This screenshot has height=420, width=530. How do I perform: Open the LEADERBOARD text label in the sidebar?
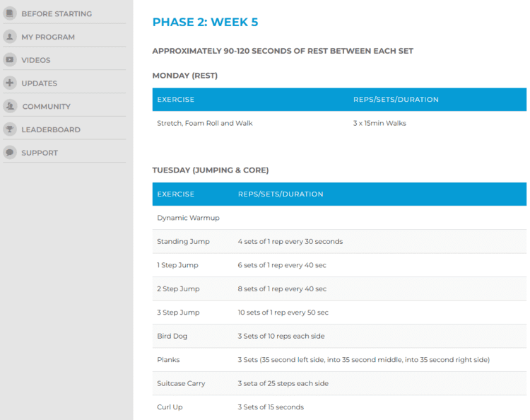tap(51, 129)
